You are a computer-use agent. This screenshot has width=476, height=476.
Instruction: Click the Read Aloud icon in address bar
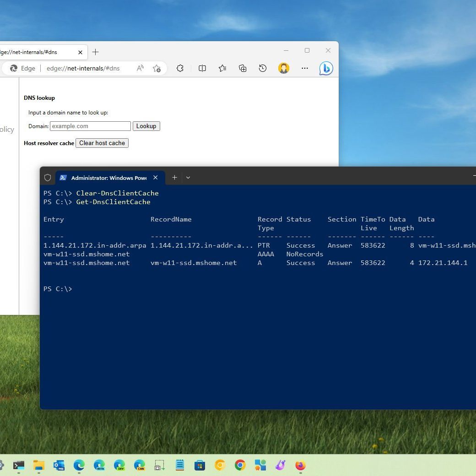click(x=140, y=68)
